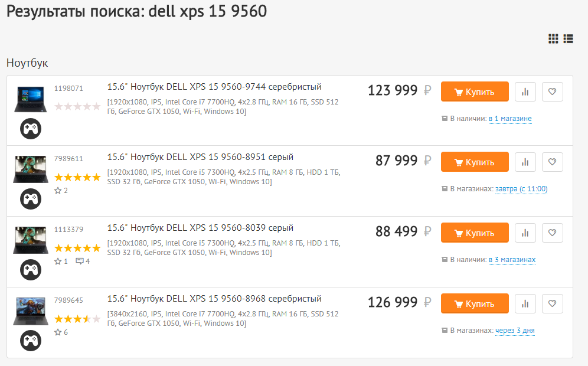This screenshot has width=588, height=366.
Task: Add the 87 999 ₽ laptop to wishlist
Action: coord(552,162)
